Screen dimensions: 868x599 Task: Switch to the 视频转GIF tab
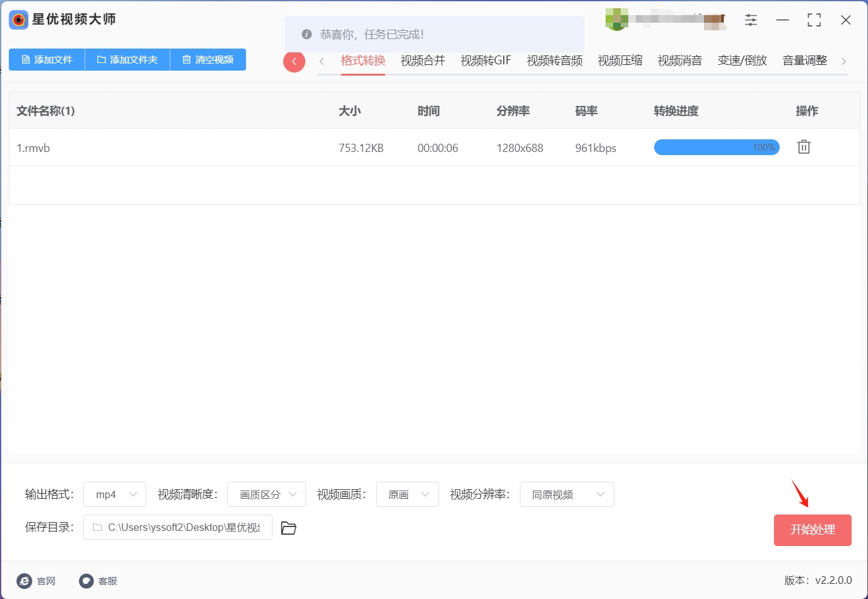486,61
